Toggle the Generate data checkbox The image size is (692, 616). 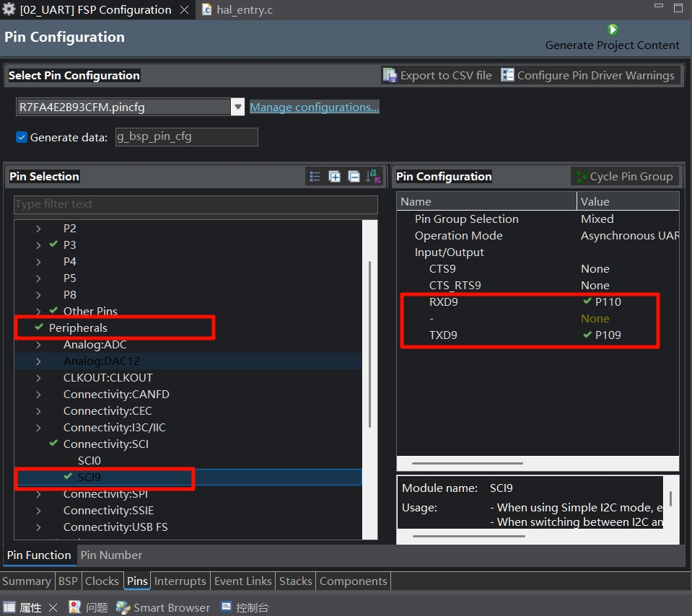[22, 137]
